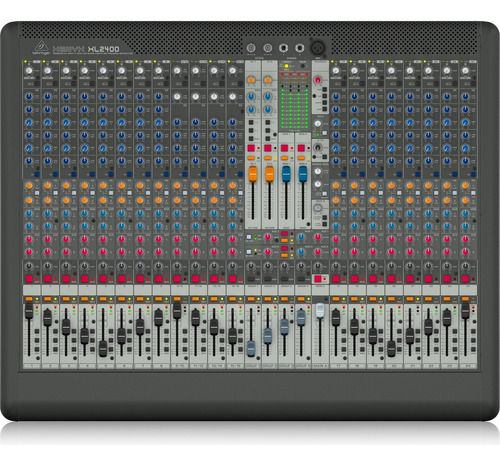Click the '24' channel label at the bottom

pos(467,366)
